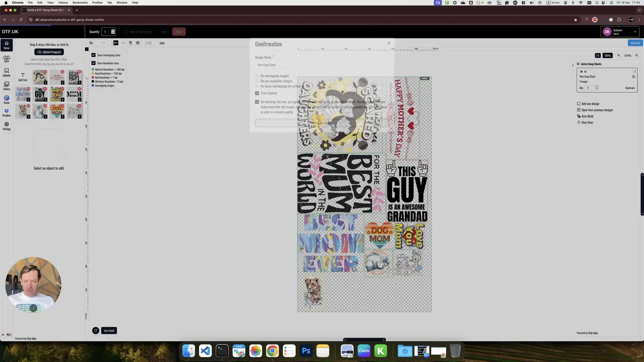Select the Save & Add to Cart radio
644x362 pixels.
pyautogui.click(x=126, y=32)
